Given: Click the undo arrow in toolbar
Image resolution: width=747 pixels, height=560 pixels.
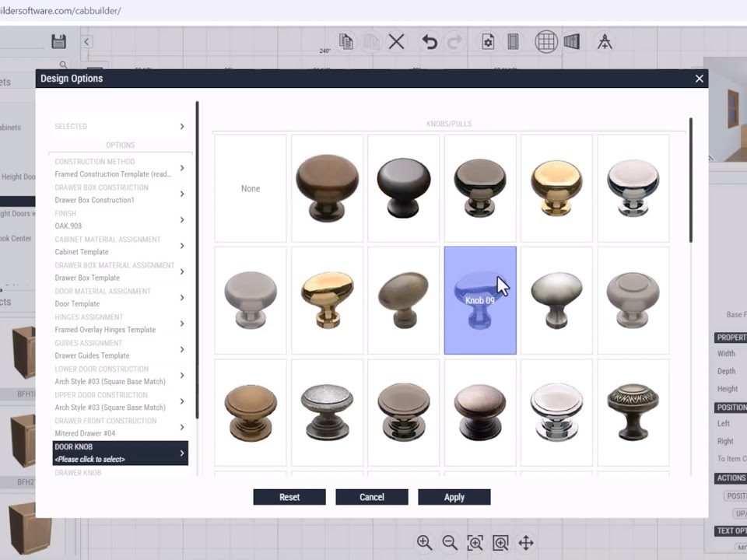Looking at the screenshot, I should pyautogui.click(x=430, y=42).
